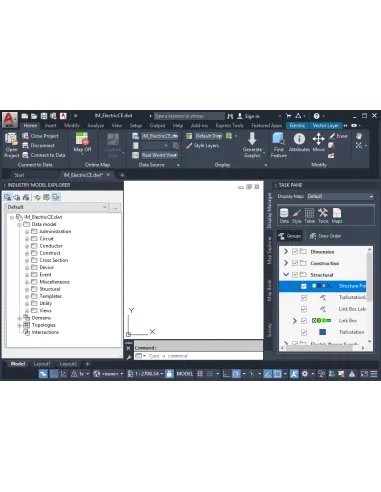Click the Pan hand icon in ribbon
Viewport: 381px width, 492px height.
[359, 136]
